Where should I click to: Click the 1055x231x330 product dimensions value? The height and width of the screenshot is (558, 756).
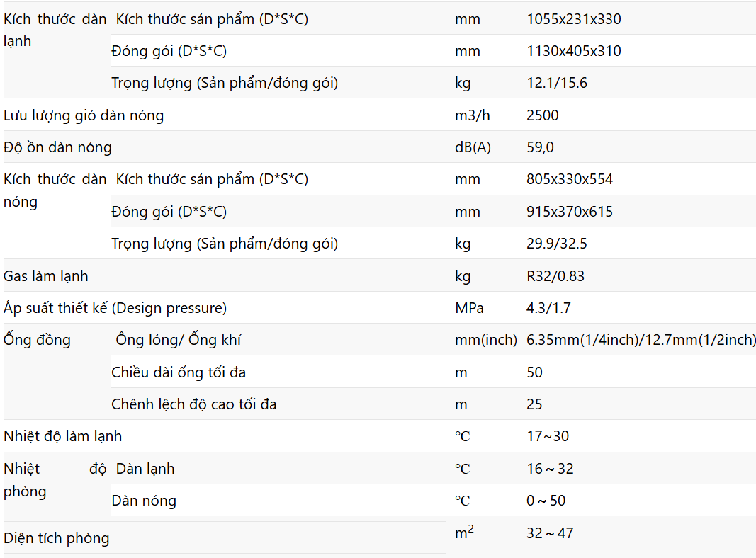(573, 19)
